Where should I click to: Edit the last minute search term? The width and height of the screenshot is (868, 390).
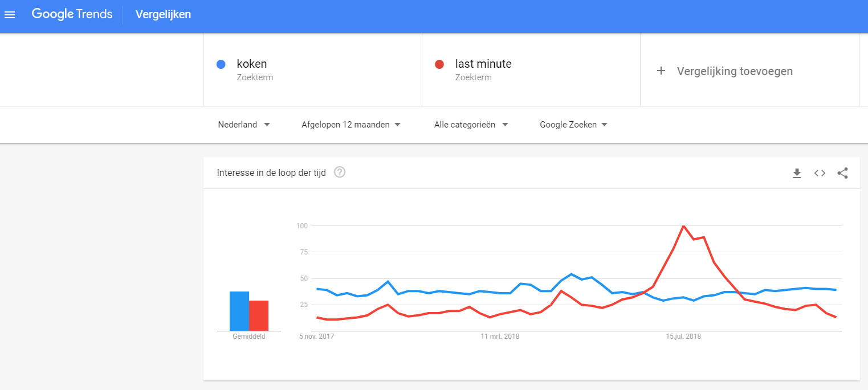pyautogui.click(x=531, y=70)
